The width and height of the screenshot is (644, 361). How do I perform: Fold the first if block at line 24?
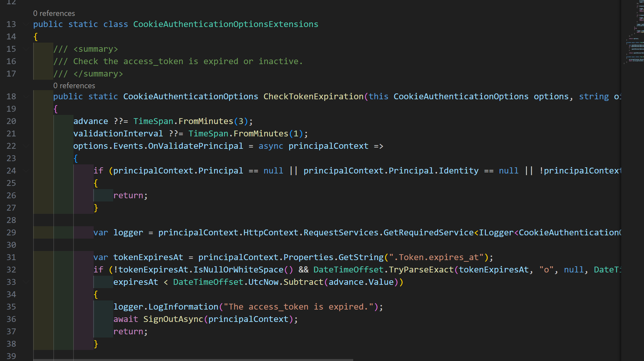tap(26, 171)
